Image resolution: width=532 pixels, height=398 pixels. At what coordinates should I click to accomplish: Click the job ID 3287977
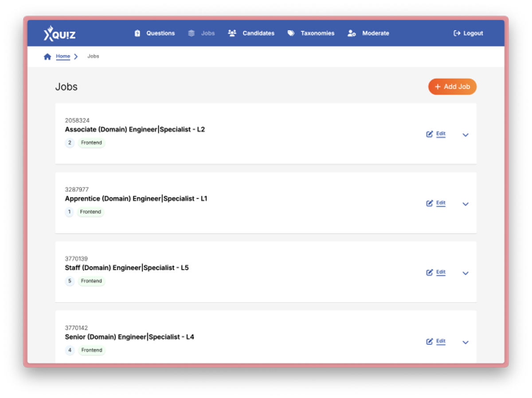(77, 190)
